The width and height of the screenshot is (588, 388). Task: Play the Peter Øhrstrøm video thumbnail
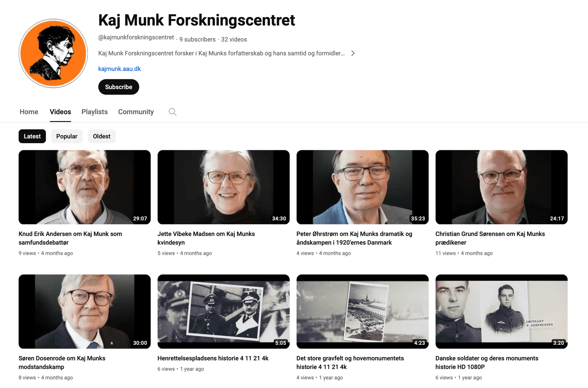point(363,187)
